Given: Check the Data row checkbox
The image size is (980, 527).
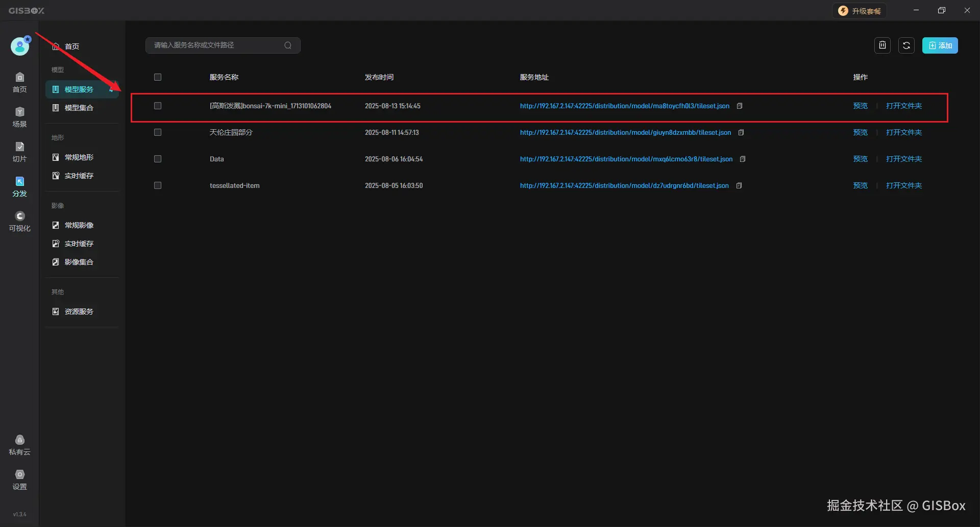Looking at the screenshot, I should 158,159.
